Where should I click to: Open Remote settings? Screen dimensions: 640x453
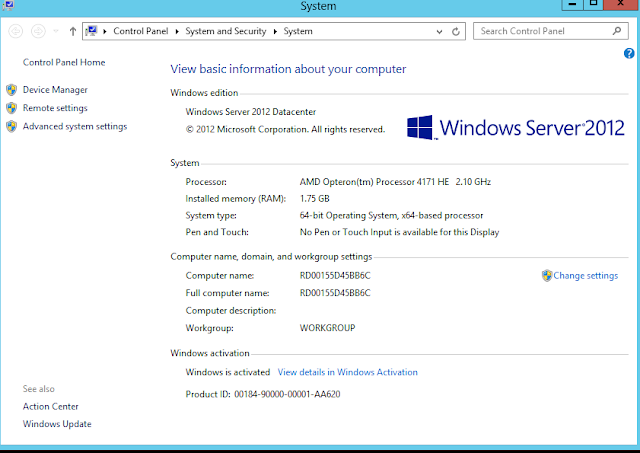tap(55, 108)
